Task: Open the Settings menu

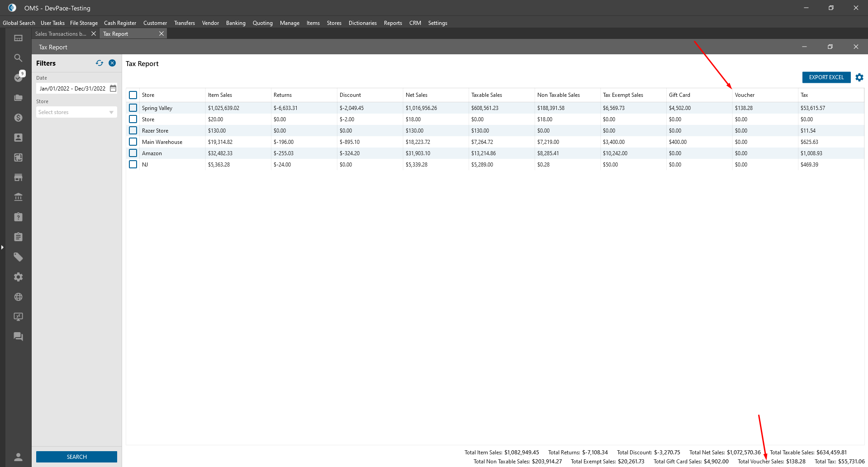Action: coord(438,23)
